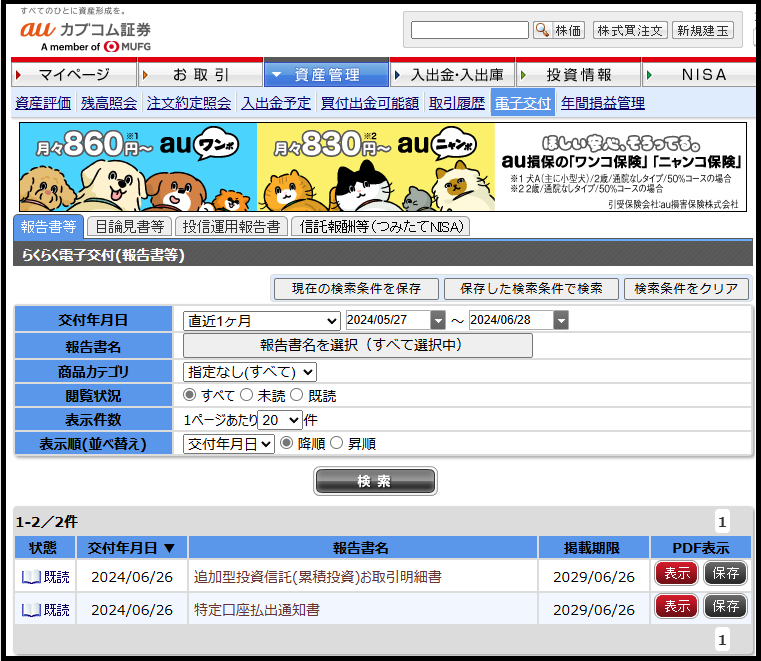Image resolution: width=761 pixels, height=661 pixels.
Task: Choose 降順 descending sort order
Action: coord(287,443)
